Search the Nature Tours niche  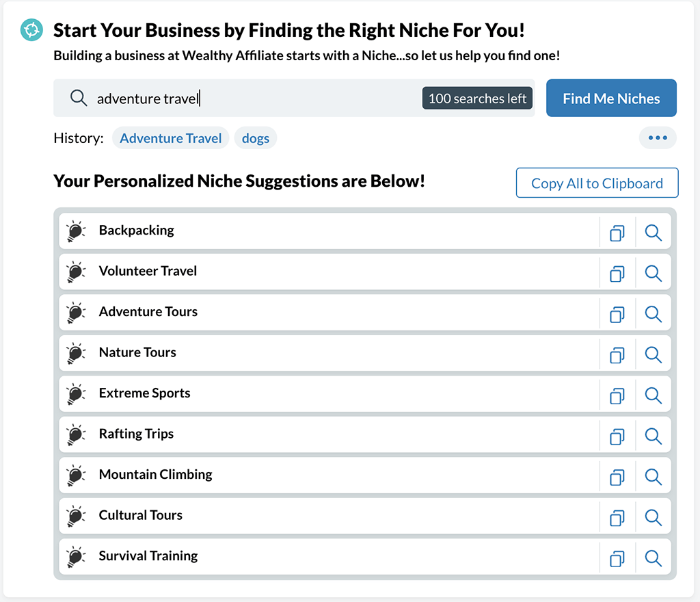(x=653, y=354)
